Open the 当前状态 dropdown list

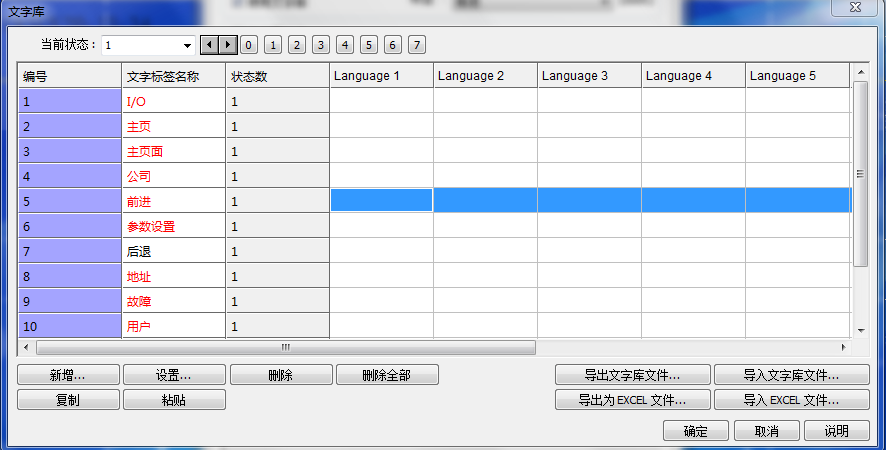187,46
